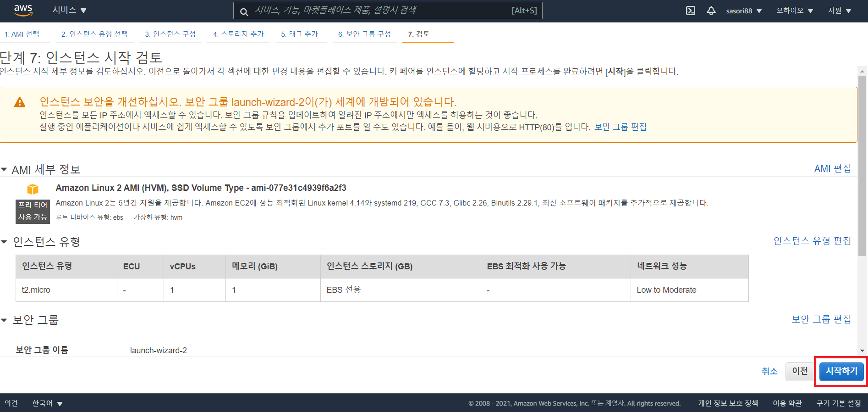Click the AMI 편집 link

click(x=832, y=169)
